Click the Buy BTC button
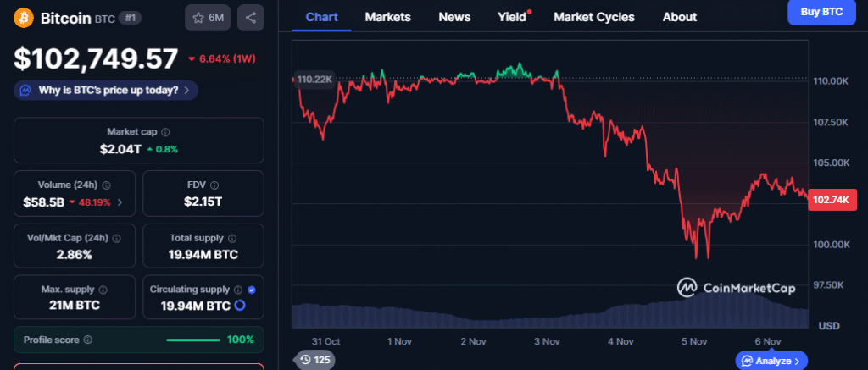This screenshot has width=868, height=370. coord(821,12)
